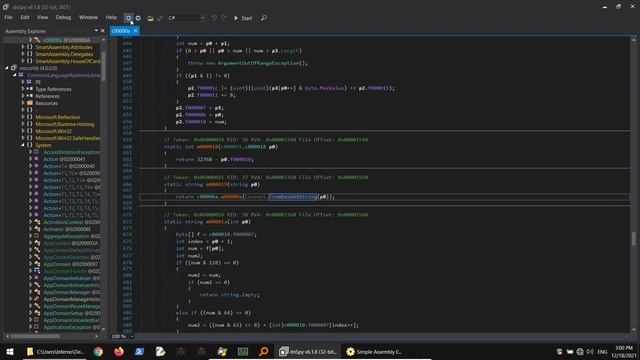Click the Assembly Explorer vertical scrollbar thumb
This screenshot has width=640, height=360.
coord(103,66)
